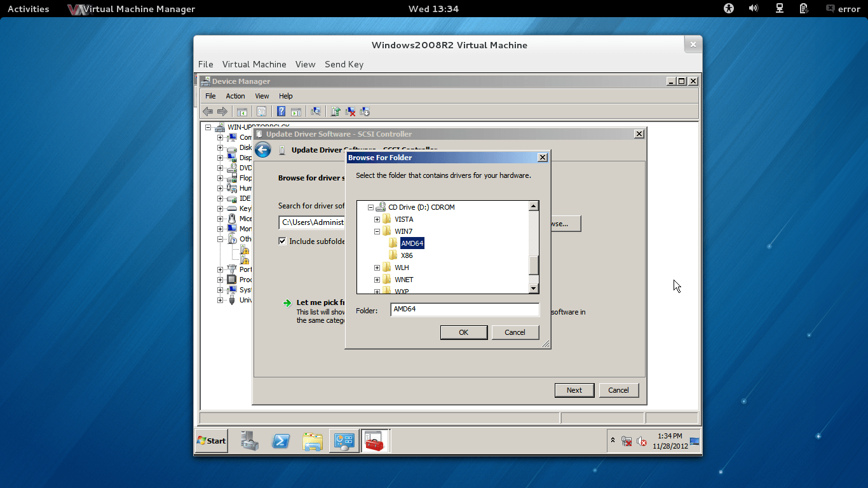Expand the DVD drives device category
The width and height of the screenshot is (868, 488).
(x=220, y=168)
